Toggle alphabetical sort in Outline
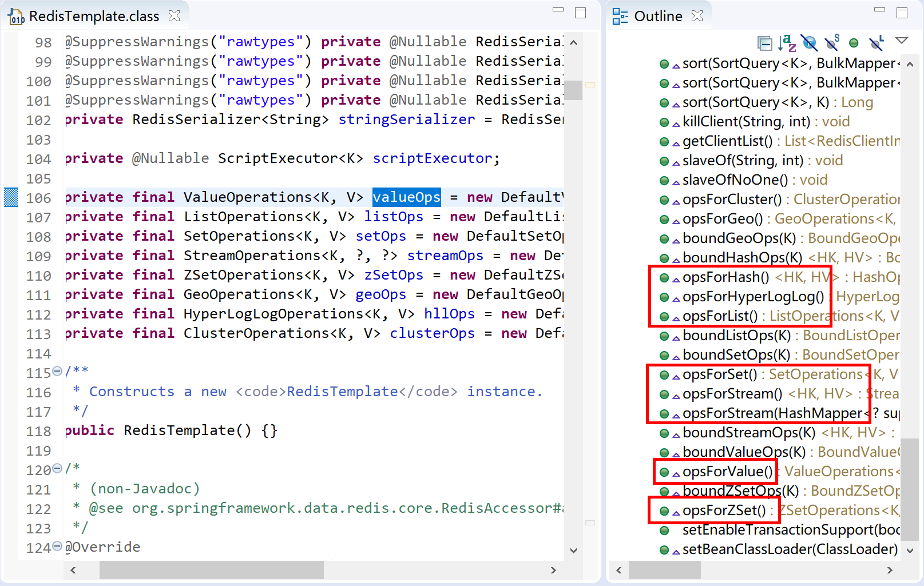Viewport: 924px width, 586px height. (787, 43)
